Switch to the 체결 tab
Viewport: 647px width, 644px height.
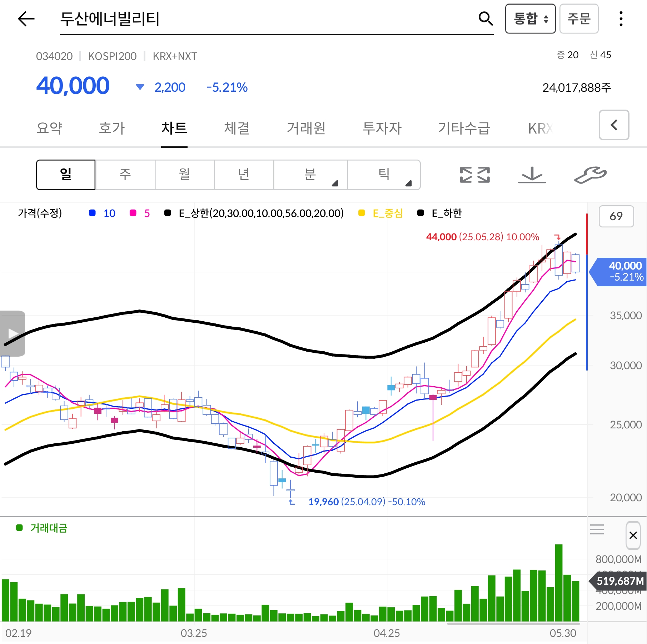click(x=237, y=128)
